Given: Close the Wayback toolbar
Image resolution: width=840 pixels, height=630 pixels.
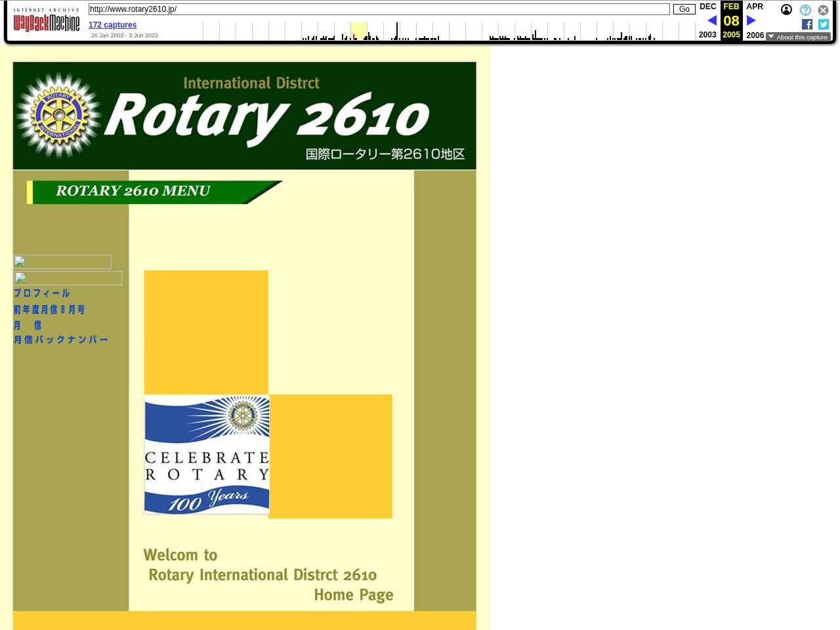Looking at the screenshot, I should pos(823,10).
